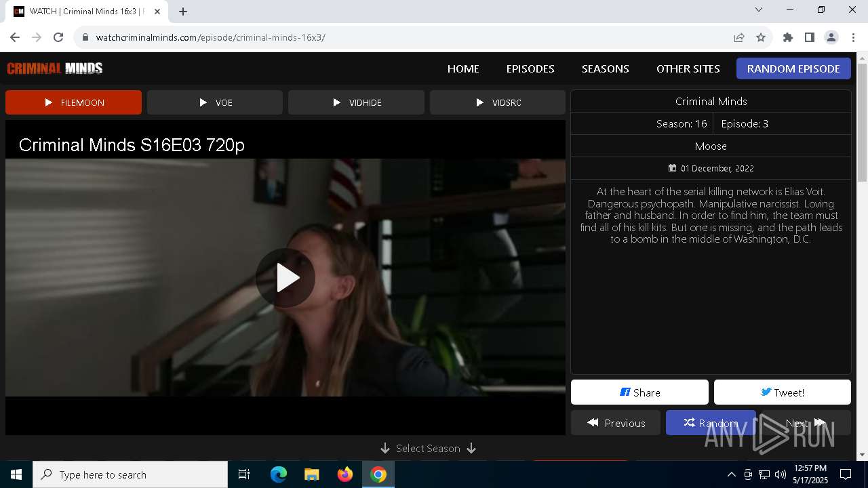The image size is (868, 488).
Task: Switch to the VIDHIDE video source
Action: pos(356,102)
